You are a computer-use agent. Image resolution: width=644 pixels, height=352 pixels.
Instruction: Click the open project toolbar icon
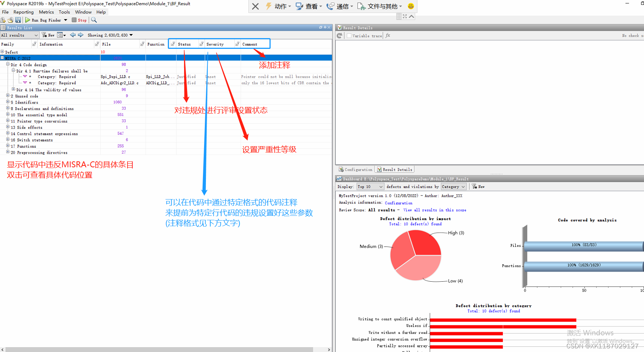[10, 20]
